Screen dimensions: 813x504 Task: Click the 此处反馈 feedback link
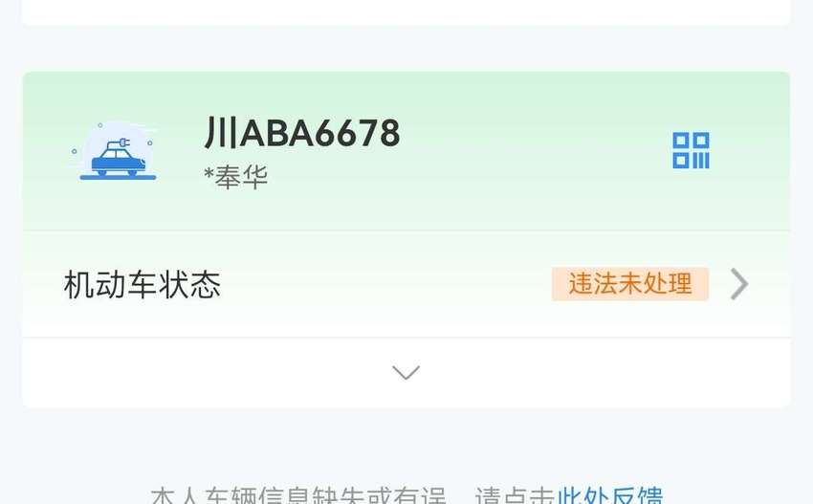610,495
